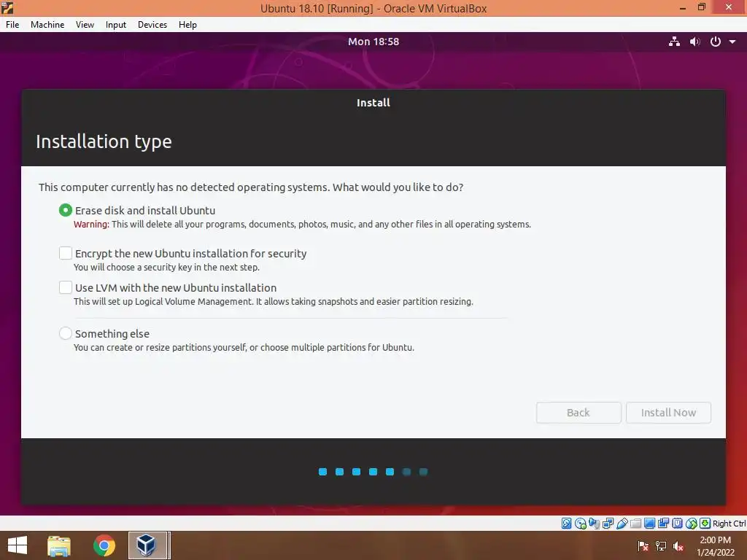Click the optical disk indicator in VirtualBox status bar
The image size is (747, 560).
(x=580, y=524)
